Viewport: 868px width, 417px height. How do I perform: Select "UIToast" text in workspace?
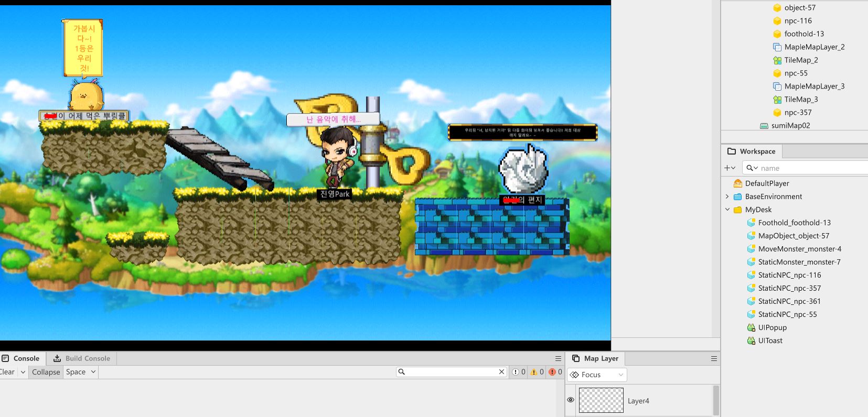coord(770,341)
